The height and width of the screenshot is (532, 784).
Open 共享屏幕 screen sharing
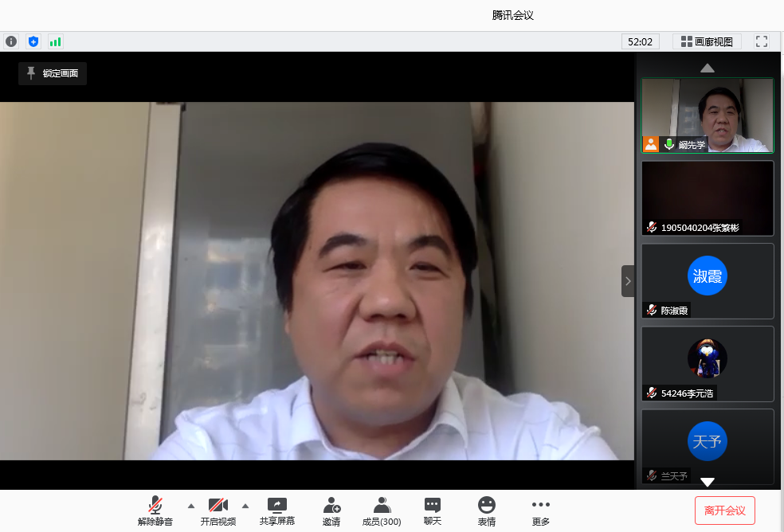pyautogui.click(x=276, y=510)
